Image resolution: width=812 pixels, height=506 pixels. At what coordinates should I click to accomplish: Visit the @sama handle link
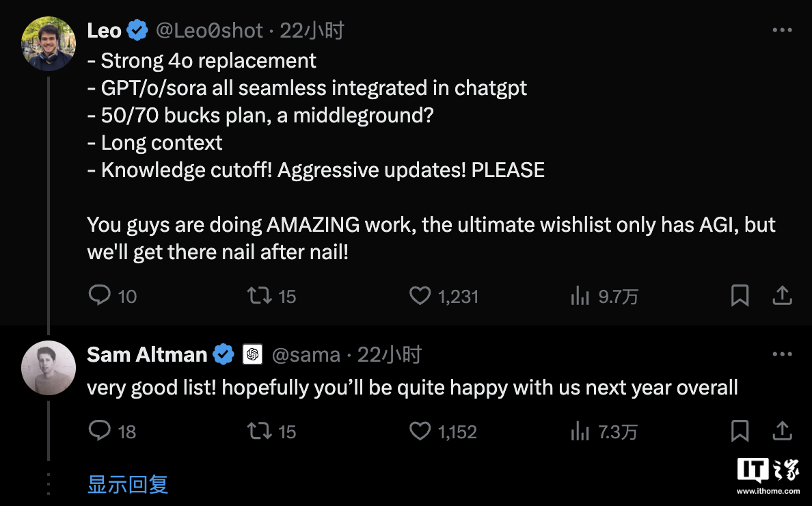pos(306,354)
